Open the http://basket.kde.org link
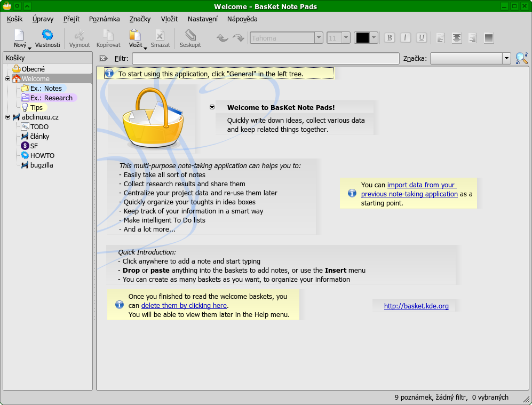The height and width of the screenshot is (405, 532). 416,306
